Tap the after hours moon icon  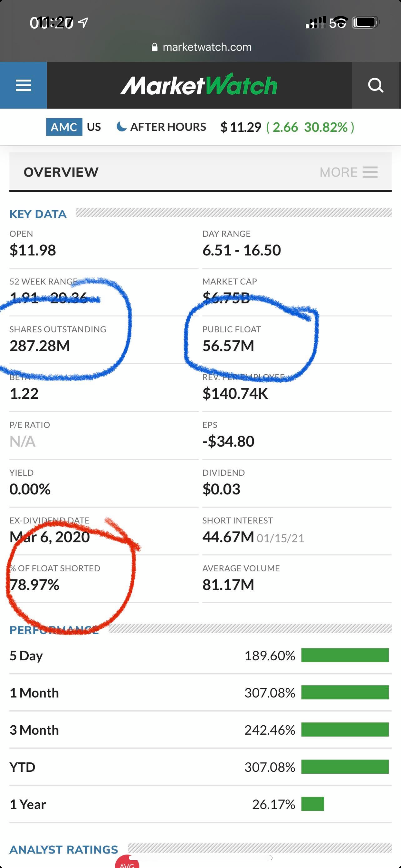click(121, 127)
